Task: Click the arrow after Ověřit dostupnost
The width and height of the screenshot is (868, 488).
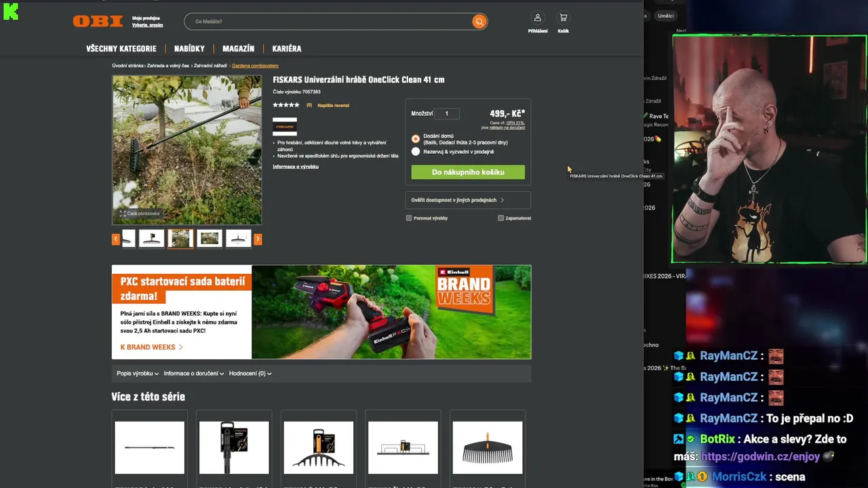Action: click(502, 200)
